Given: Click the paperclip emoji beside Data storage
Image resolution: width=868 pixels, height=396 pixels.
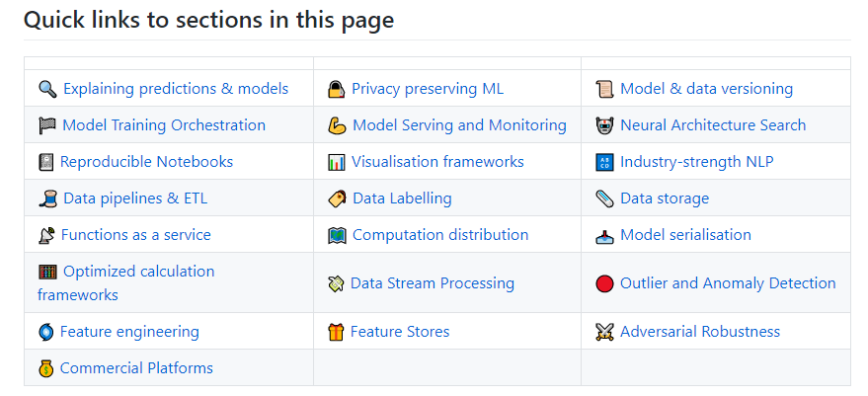Looking at the screenshot, I should tap(604, 198).
